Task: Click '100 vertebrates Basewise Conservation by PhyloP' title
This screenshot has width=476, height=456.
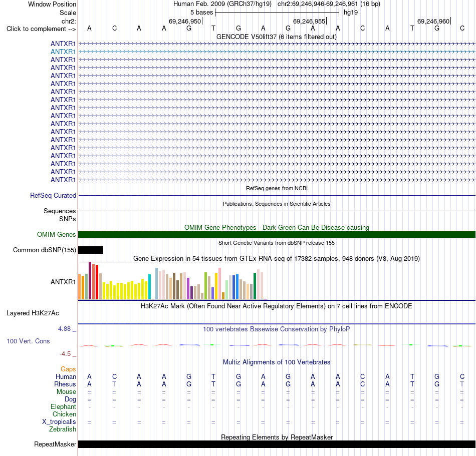Action: [277, 329]
